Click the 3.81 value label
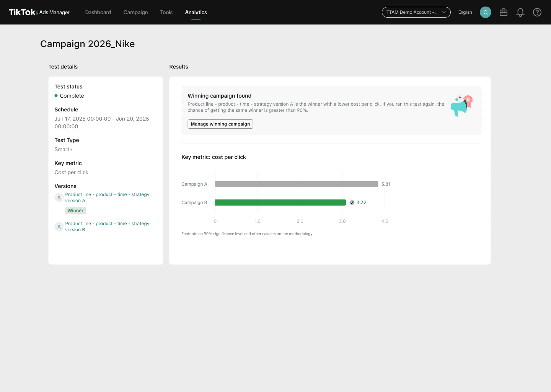Image resolution: width=551 pixels, height=392 pixels. click(x=386, y=184)
